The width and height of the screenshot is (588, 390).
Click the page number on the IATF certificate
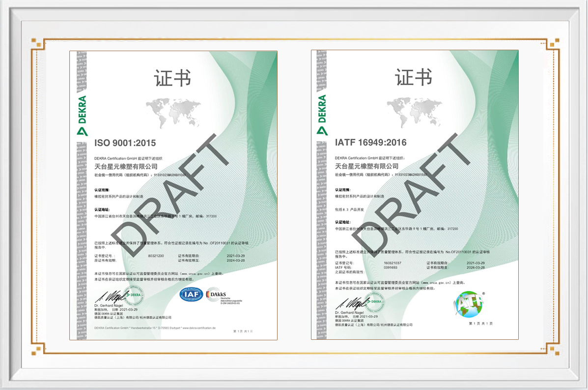pos(481,324)
